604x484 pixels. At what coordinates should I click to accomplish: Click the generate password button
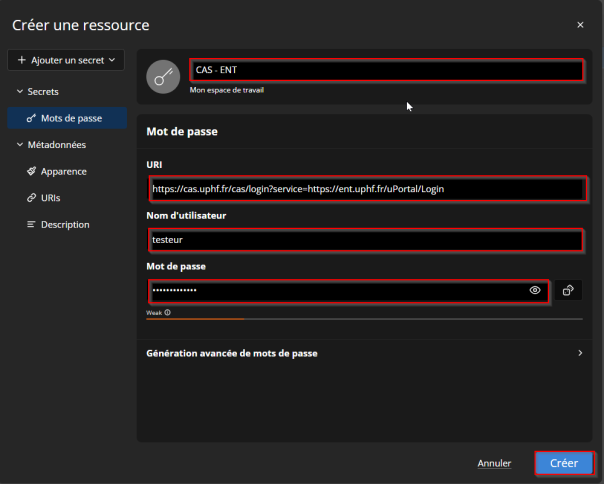(568, 290)
